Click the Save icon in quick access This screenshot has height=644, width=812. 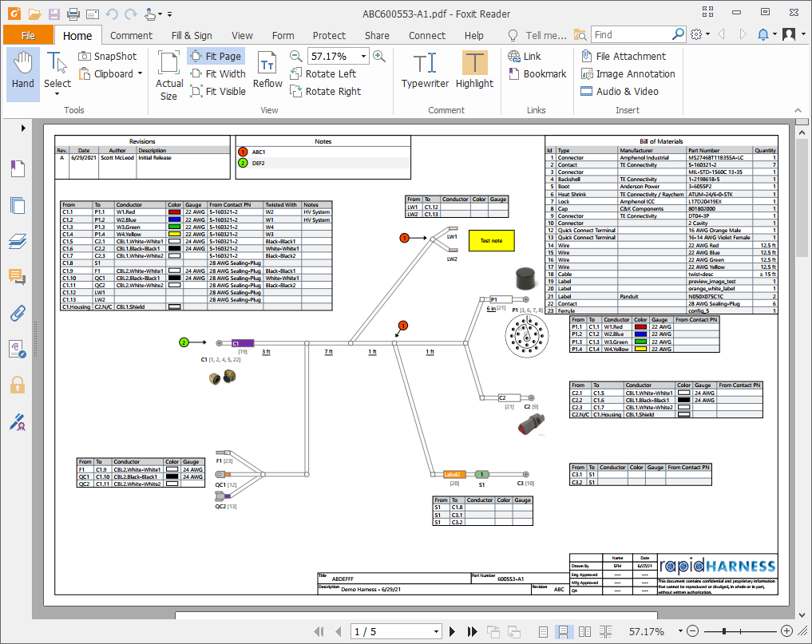coord(53,14)
